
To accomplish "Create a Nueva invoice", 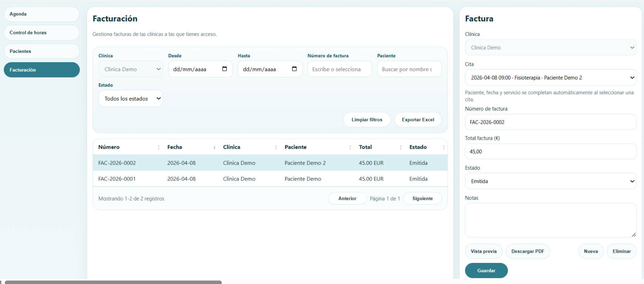I will click(x=591, y=251).
